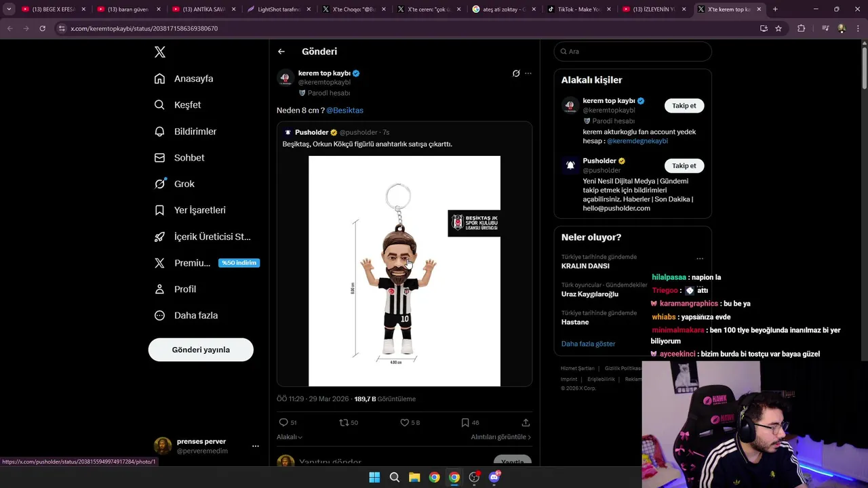Open Windows taskbar search
Screen dimensions: 868x488
pyautogui.click(x=394, y=477)
